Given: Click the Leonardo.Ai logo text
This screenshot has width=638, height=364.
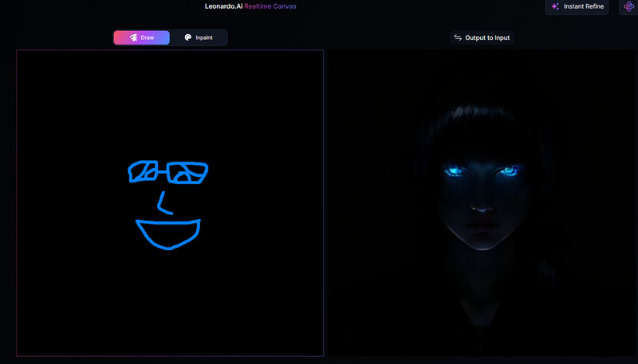Looking at the screenshot, I should 223,6.
